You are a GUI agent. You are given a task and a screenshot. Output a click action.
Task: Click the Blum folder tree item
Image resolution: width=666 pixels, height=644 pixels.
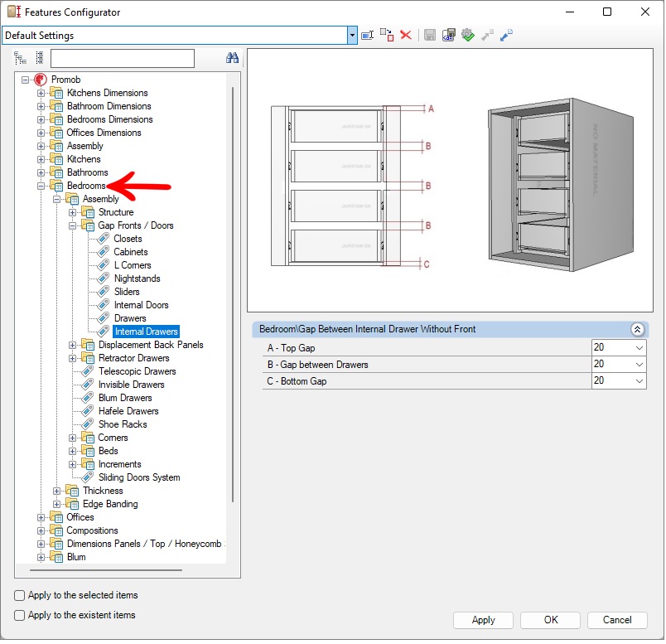point(76,557)
